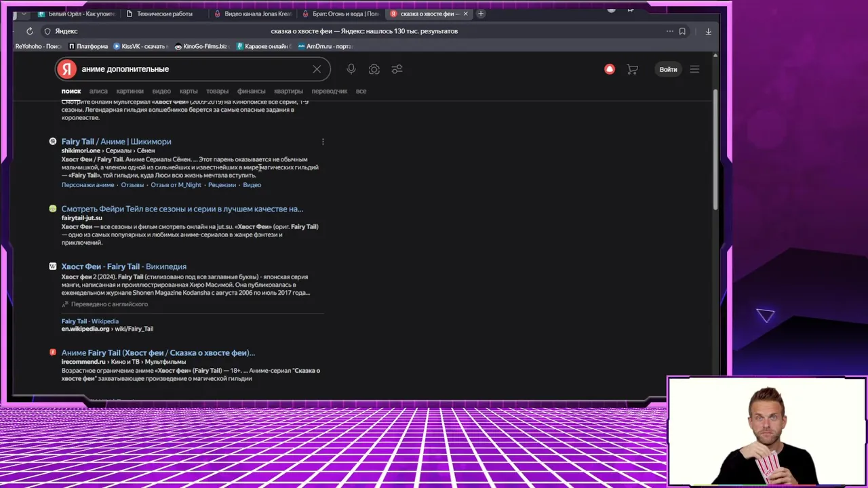The height and width of the screenshot is (488, 868).
Task: Open a new browser tab with plus
Action: coord(481,14)
